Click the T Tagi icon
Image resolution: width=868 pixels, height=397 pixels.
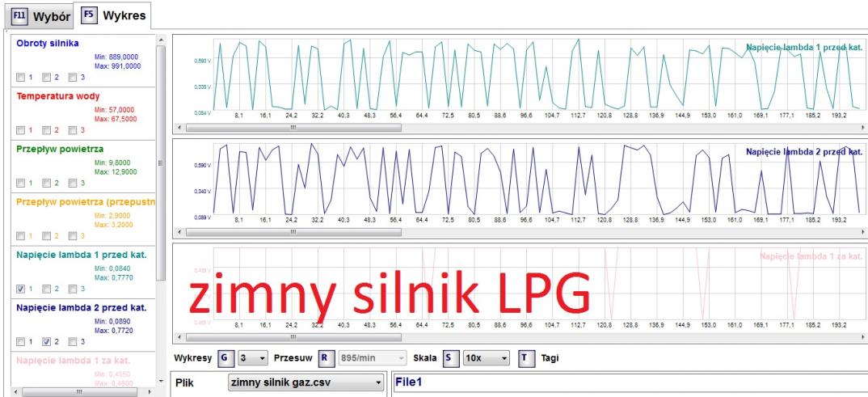coord(525,357)
